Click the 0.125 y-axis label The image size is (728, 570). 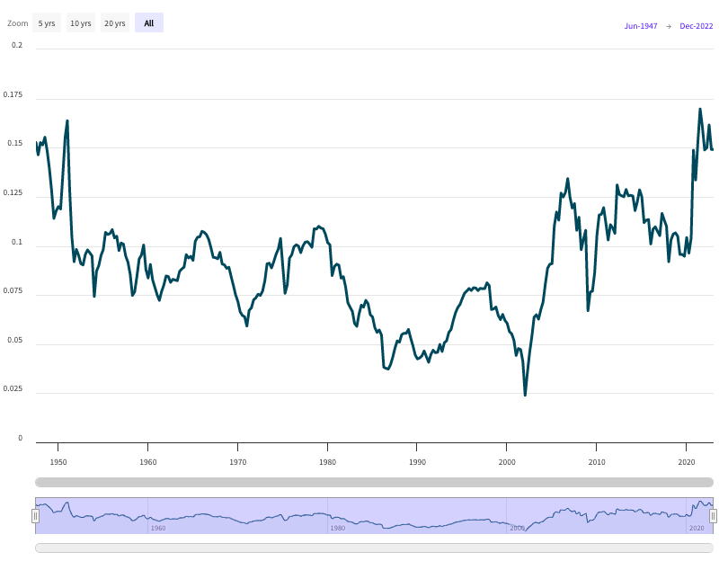point(13,192)
